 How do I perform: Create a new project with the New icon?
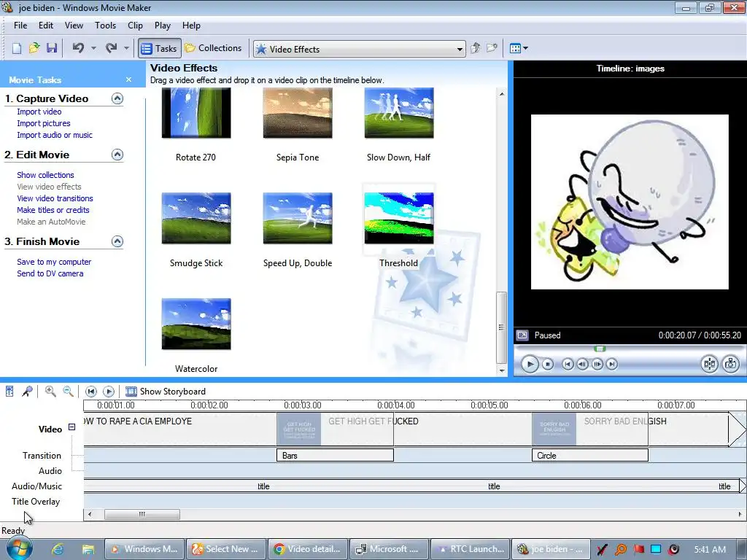coord(17,48)
